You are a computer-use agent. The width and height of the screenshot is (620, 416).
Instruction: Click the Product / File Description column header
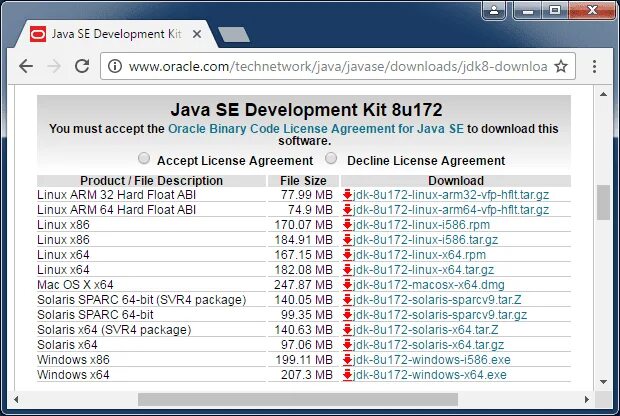coord(151,181)
